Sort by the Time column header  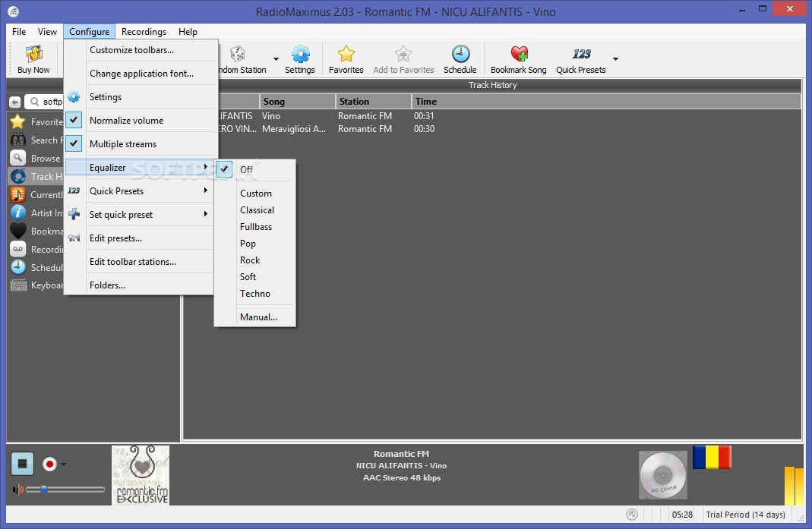tap(606, 102)
